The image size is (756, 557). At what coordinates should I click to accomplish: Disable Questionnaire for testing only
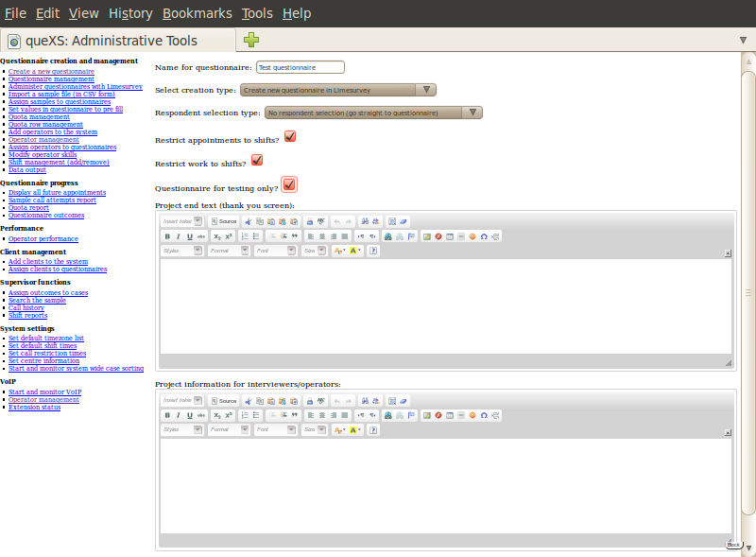[x=289, y=184]
